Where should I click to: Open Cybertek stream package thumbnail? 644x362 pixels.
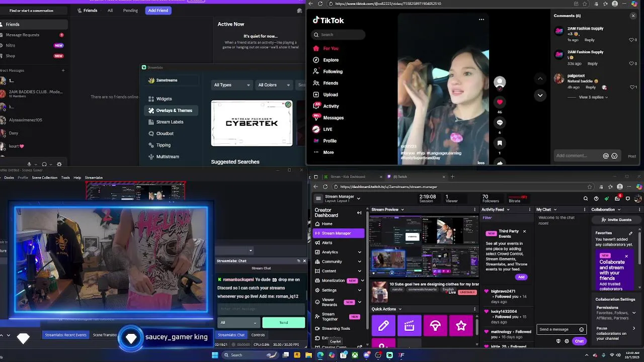click(x=252, y=123)
